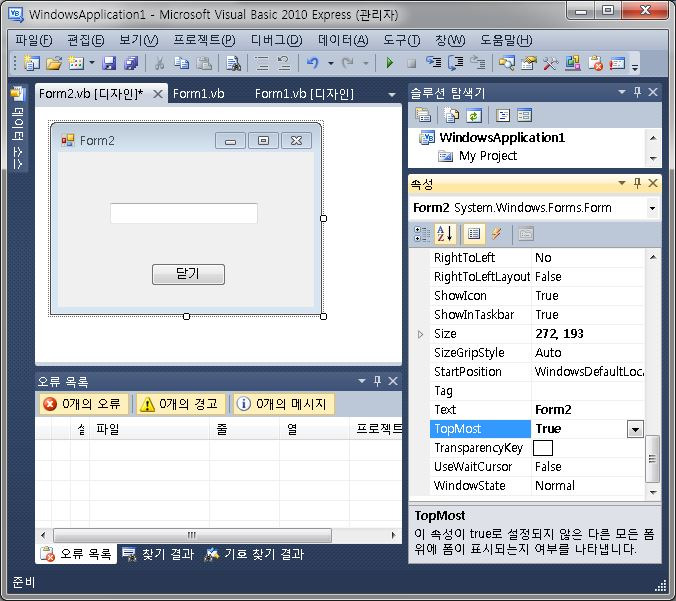Click the TransparencyKey color swatch box
Screen dimensions: 676x601
543,448
